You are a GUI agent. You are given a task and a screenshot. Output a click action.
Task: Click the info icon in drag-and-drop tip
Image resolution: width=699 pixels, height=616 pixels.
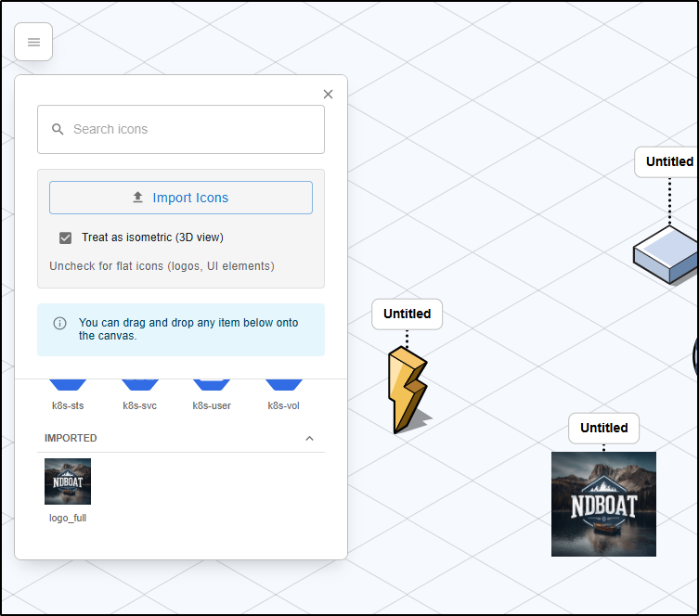click(x=59, y=323)
